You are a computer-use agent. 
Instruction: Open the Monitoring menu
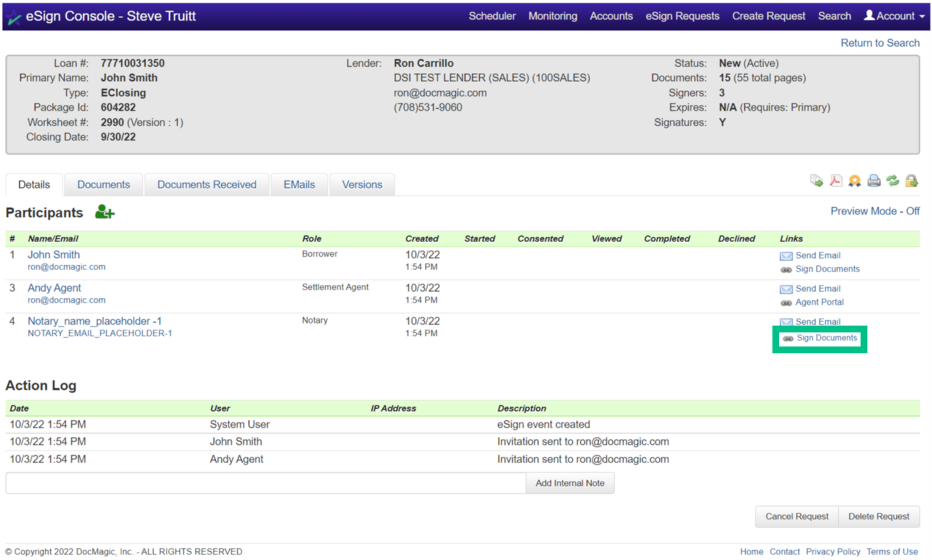pos(553,16)
